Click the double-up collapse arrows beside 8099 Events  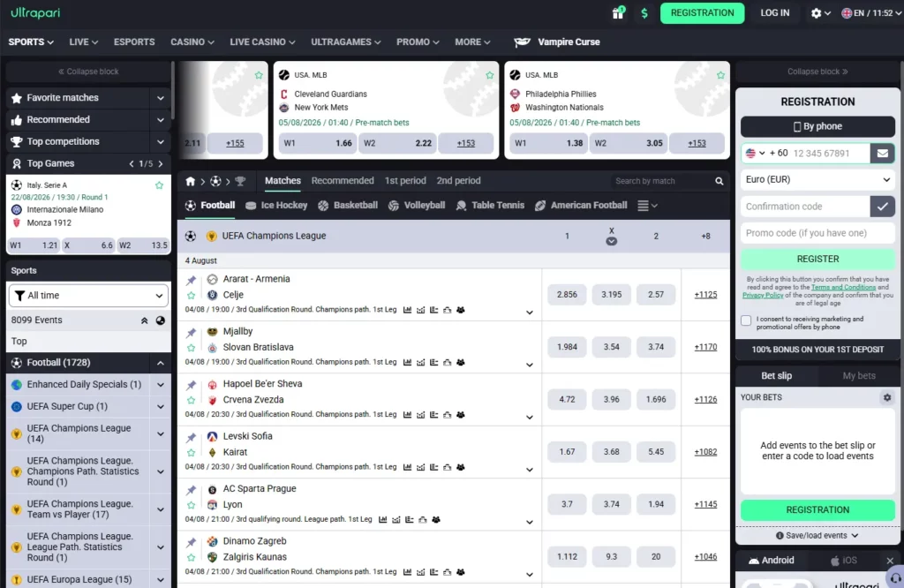(144, 320)
